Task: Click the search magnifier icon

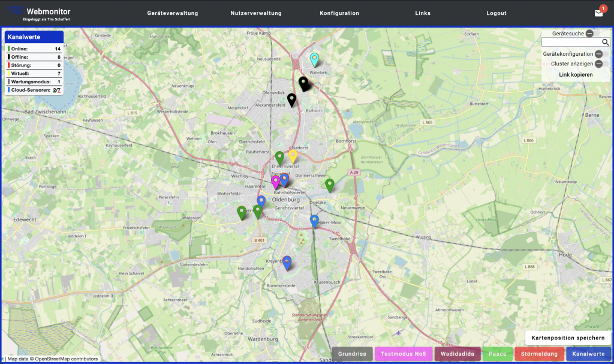Action: [x=605, y=43]
